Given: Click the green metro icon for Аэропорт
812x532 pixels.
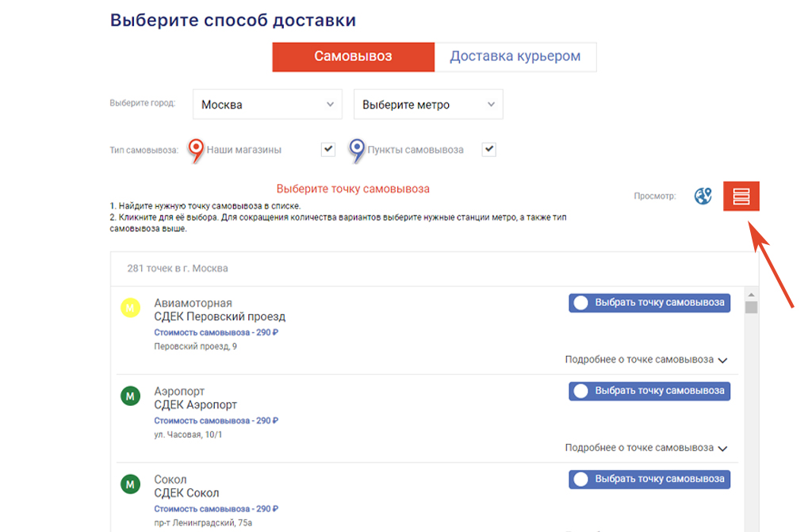Looking at the screenshot, I should click(131, 396).
